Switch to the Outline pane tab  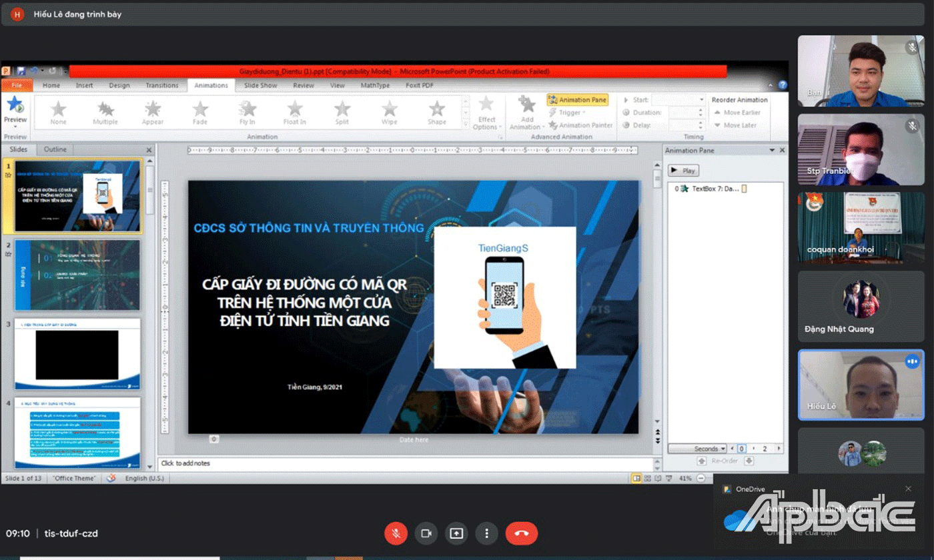(x=55, y=149)
